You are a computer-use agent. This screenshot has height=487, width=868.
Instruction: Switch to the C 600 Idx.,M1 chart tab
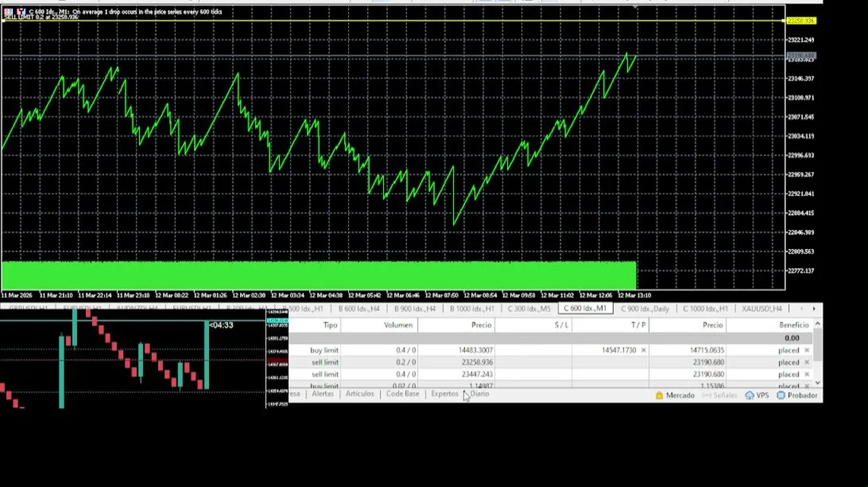(x=585, y=309)
